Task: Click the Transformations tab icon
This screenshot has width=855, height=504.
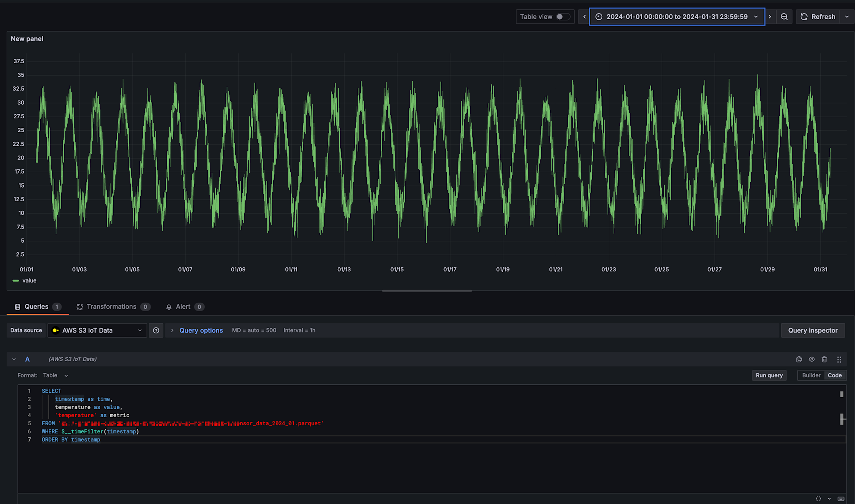Action: click(80, 307)
